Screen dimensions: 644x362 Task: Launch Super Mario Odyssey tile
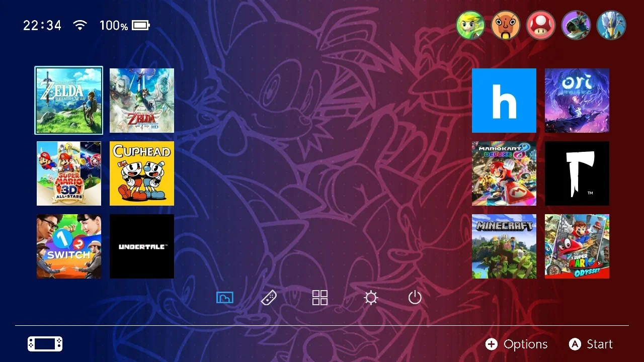tap(577, 246)
